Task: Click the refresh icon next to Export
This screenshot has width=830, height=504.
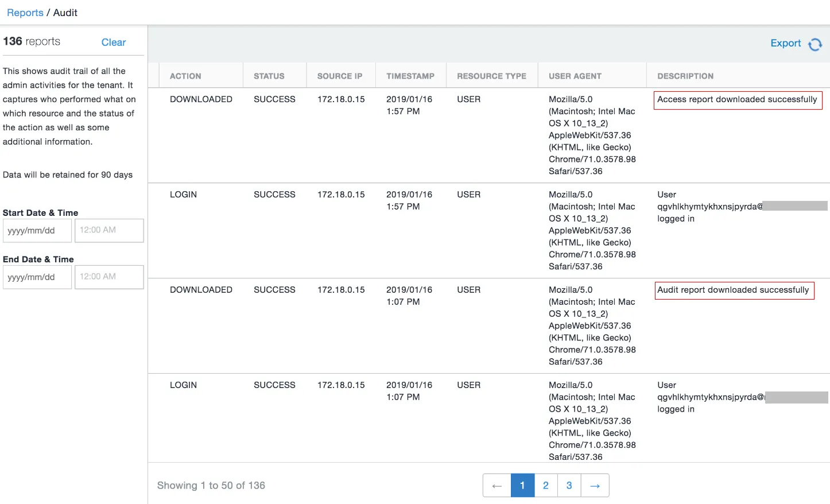Action: tap(815, 44)
